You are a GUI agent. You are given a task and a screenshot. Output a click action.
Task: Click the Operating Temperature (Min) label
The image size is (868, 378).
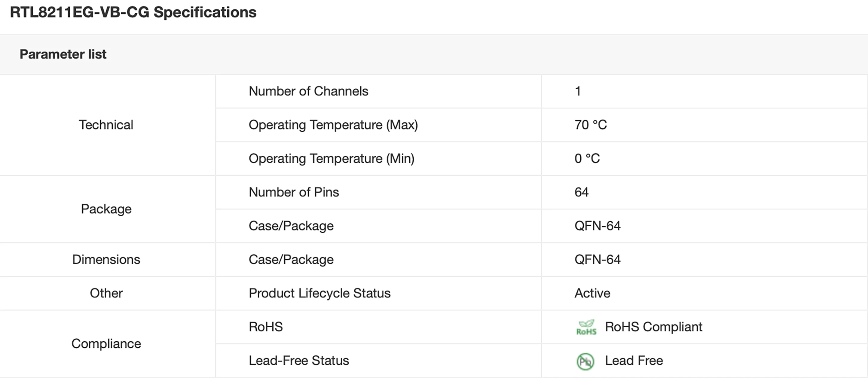coord(332,159)
